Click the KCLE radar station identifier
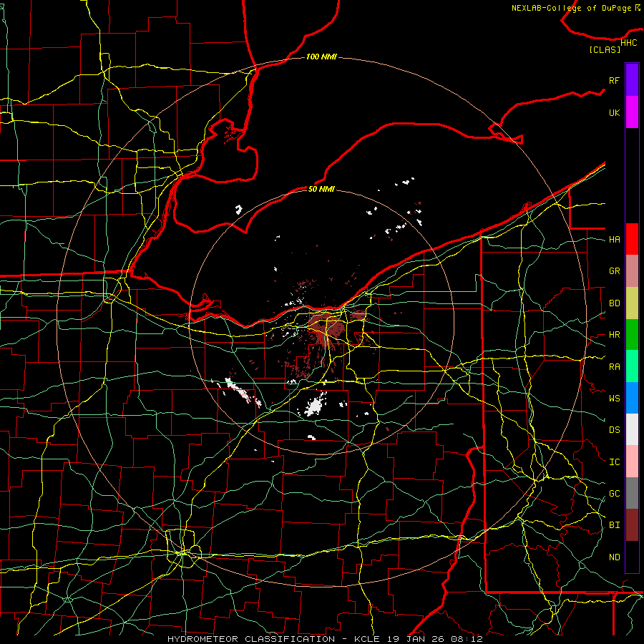The image size is (644, 644). [368, 639]
